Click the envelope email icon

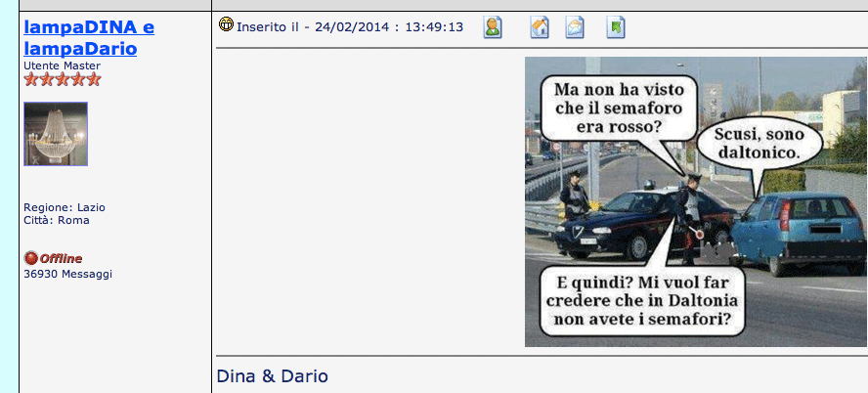click(x=575, y=27)
